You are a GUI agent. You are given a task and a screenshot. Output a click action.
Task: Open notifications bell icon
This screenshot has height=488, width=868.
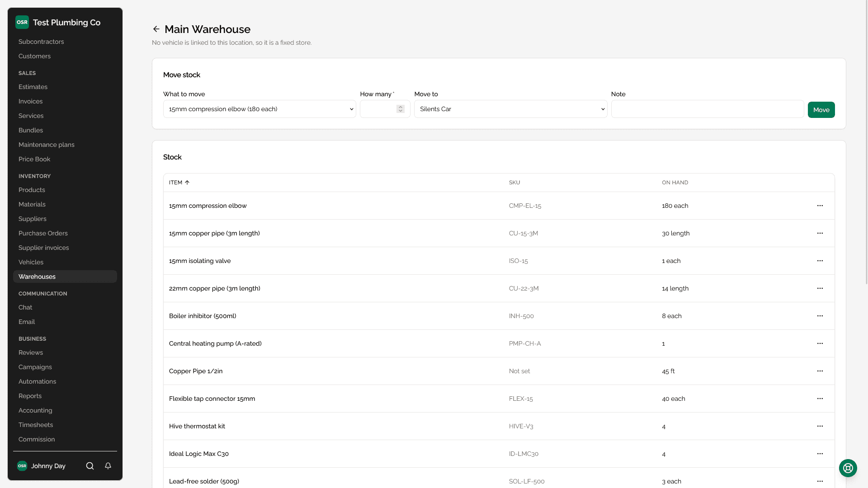108,466
